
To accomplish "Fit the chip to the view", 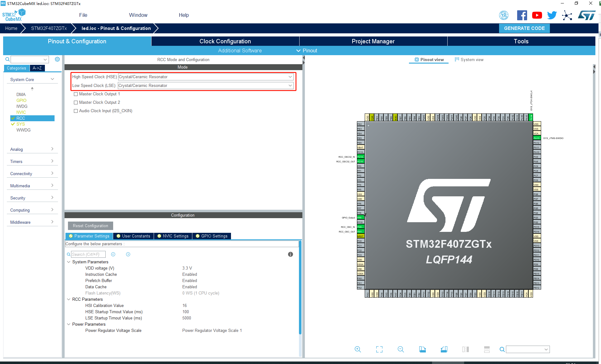I will tap(379, 349).
